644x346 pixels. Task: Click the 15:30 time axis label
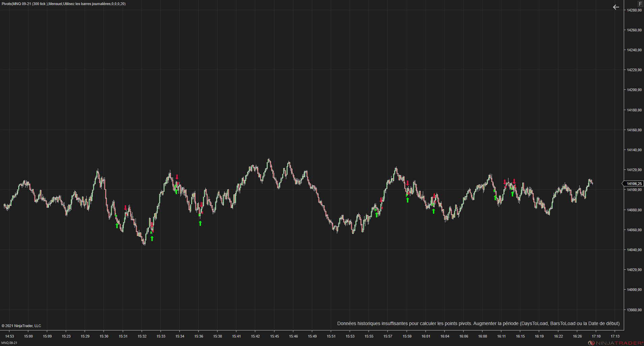104,336
